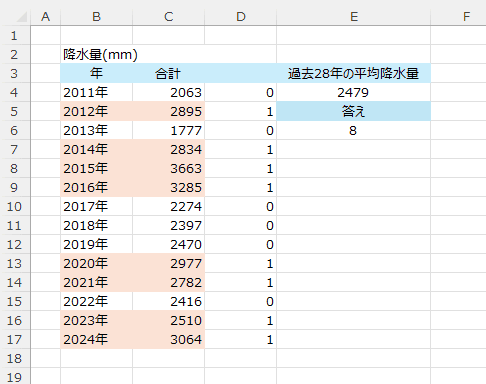Select the answer cell showing 8

353,130
